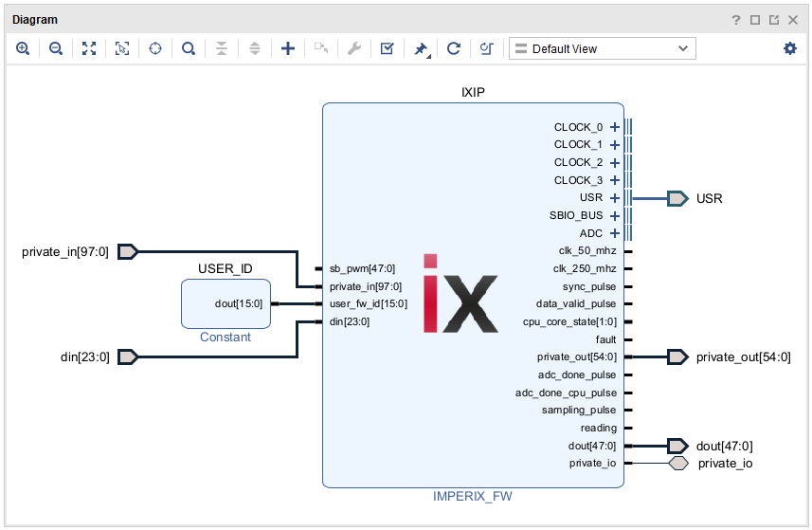Click the IMPERIX_FW block label link

(473, 496)
